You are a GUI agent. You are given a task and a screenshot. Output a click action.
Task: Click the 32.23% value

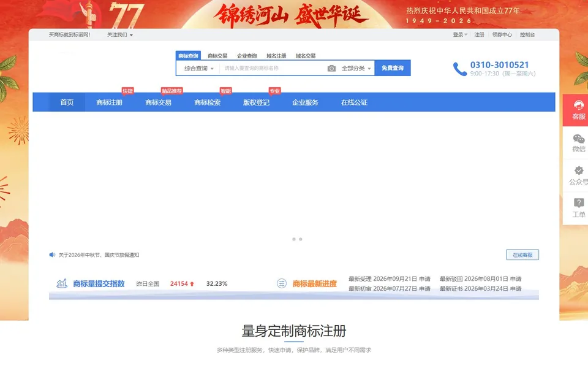(217, 284)
